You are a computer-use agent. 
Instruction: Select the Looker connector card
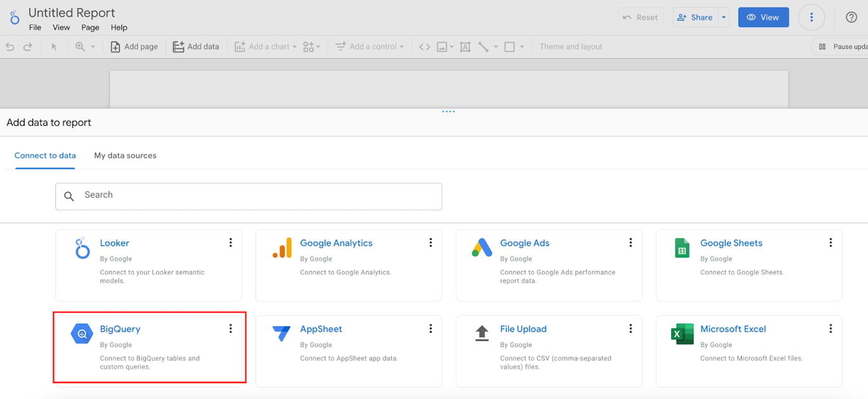pyautogui.click(x=149, y=265)
